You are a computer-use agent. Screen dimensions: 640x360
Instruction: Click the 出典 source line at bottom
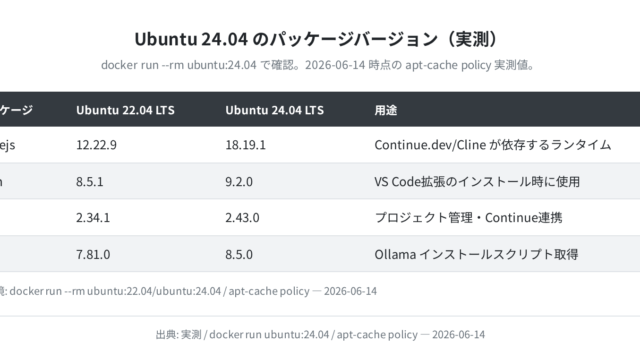[320, 335]
